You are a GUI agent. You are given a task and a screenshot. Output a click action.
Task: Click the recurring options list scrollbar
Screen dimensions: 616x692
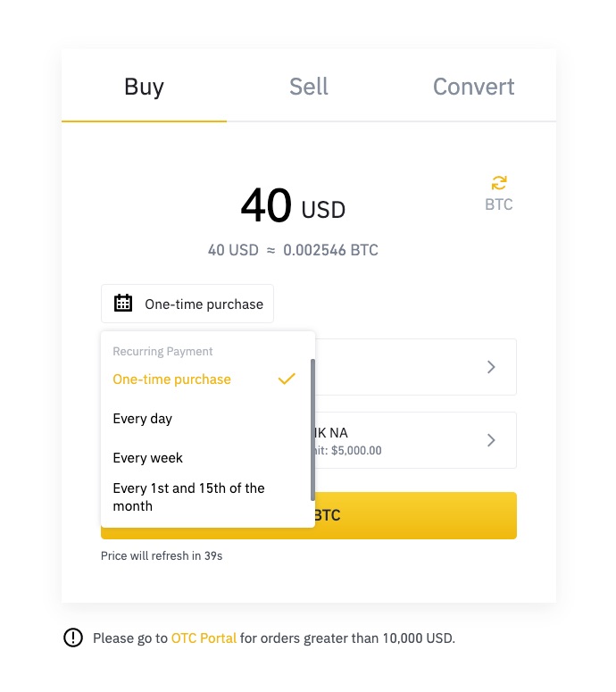[312, 429]
